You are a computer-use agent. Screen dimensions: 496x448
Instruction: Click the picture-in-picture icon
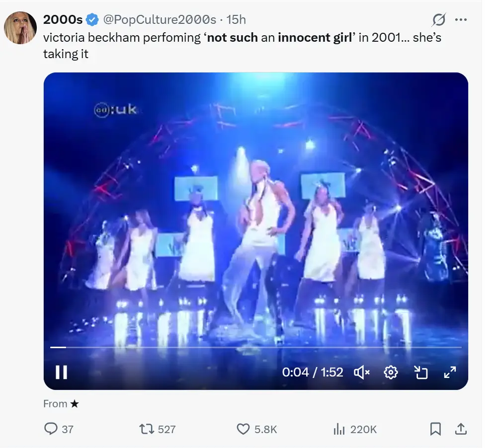pos(421,372)
